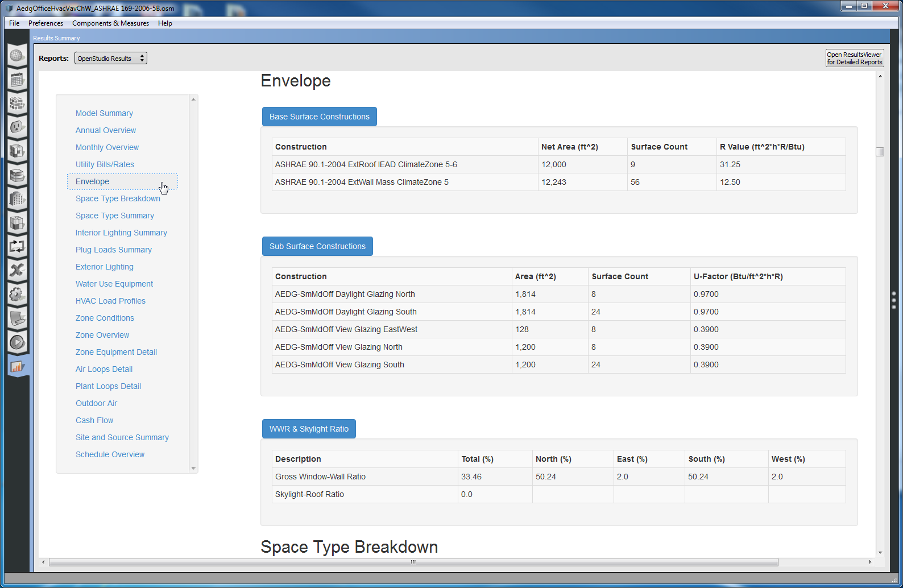Expand the Reports OpenStudio Results dropdown
This screenshot has height=588, width=903.
111,59
